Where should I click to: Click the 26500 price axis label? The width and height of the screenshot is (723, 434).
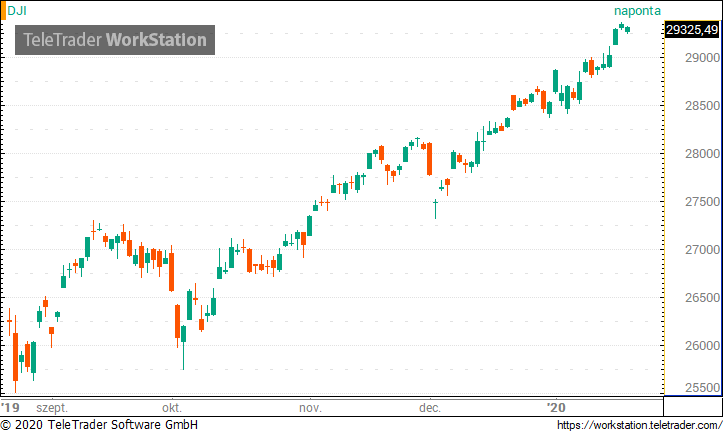coord(702,298)
